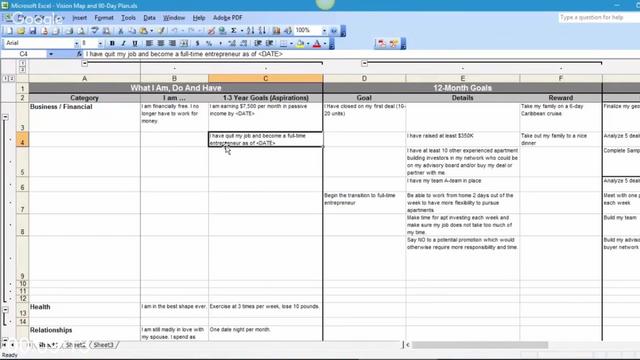Screen dimensions: 640x360
Task: Open the Data menu
Action: coord(149,18)
